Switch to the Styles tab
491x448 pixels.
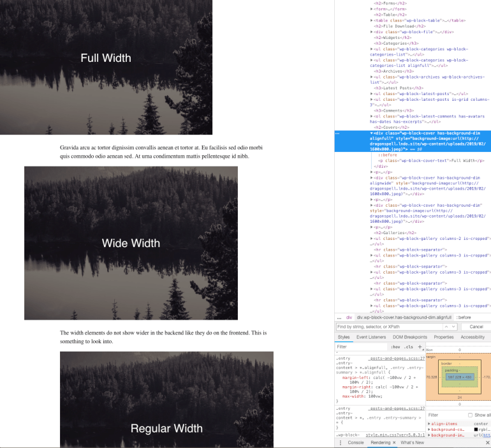[x=344, y=337]
